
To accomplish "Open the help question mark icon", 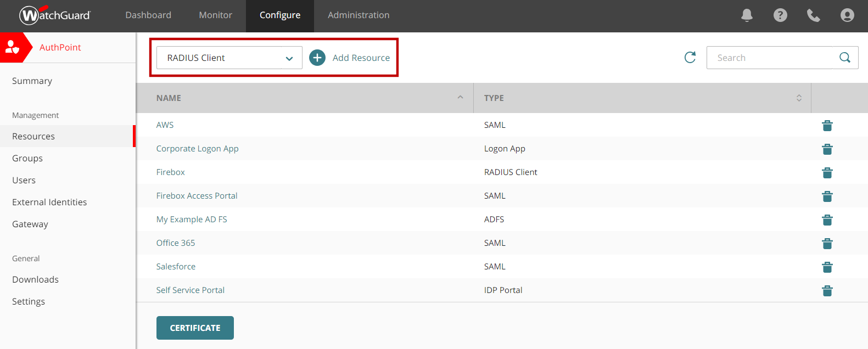I will [780, 15].
